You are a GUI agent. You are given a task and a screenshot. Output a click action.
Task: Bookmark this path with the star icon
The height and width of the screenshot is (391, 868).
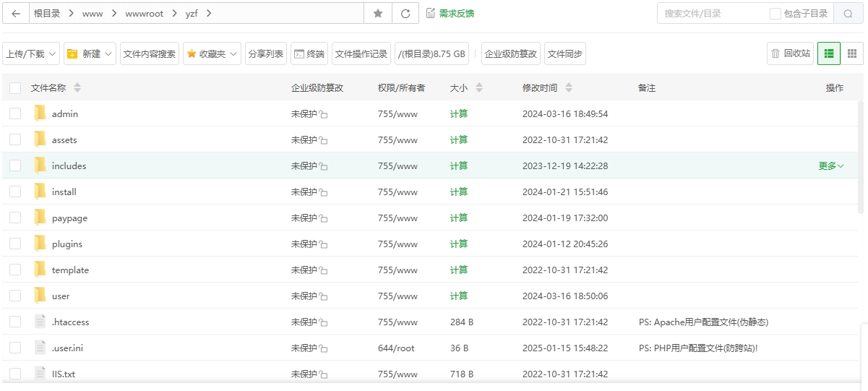pyautogui.click(x=377, y=14)
